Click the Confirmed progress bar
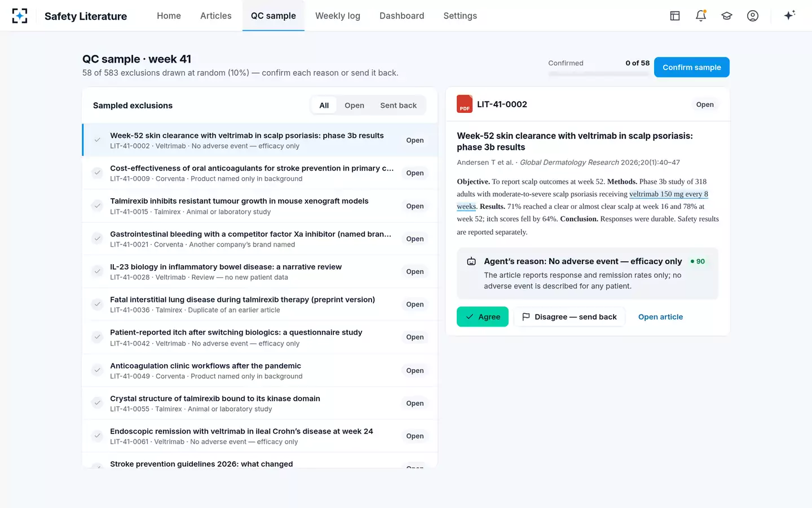The image size is (812, 508). tap(599, 73)
